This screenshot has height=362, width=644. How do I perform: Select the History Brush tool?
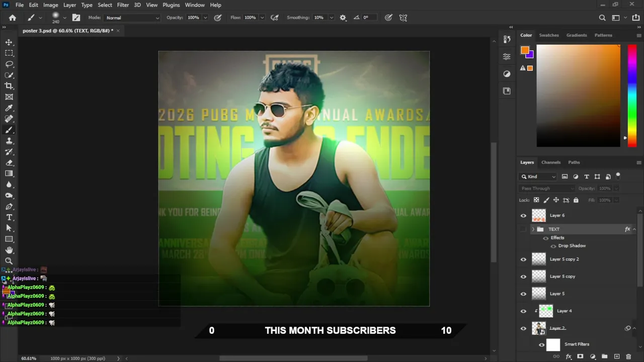(x=9, y=152)
